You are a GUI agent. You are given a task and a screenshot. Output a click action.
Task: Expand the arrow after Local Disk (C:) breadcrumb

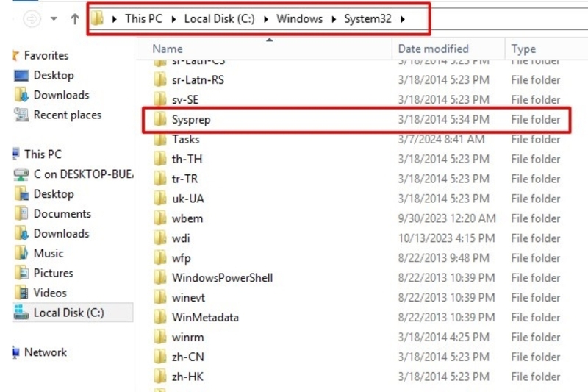click(x=266, y=19)
